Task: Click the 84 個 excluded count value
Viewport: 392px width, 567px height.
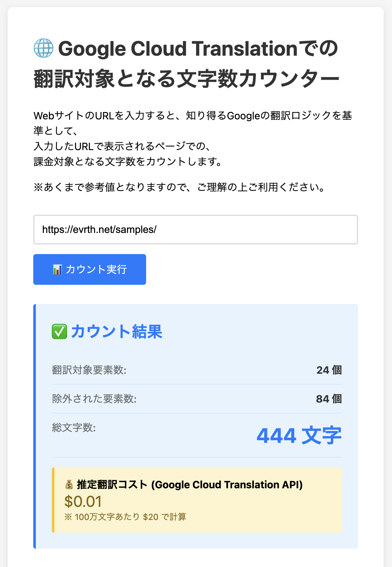Action: [329, 399]
